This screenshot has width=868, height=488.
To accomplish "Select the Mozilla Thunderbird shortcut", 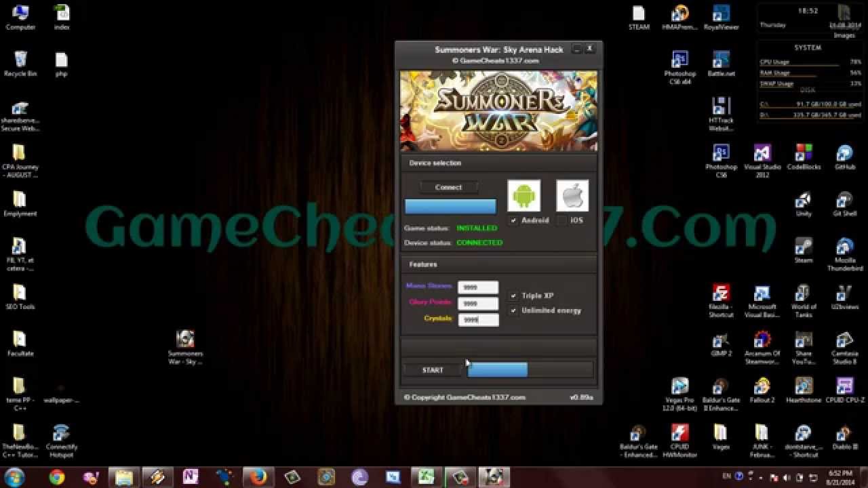I will 845,255.
